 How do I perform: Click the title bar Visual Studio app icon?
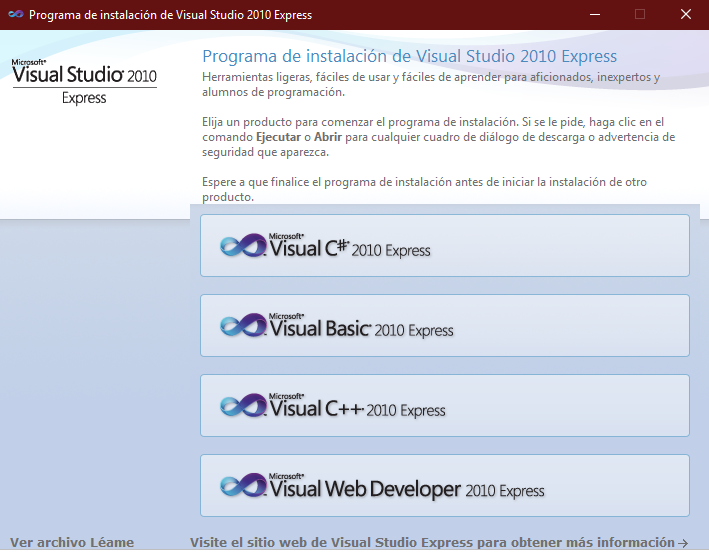[x=15, y=14]
